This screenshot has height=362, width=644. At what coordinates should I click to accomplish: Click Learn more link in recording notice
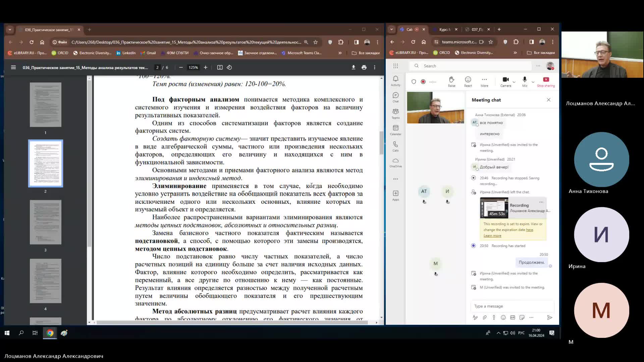point(492,236)
